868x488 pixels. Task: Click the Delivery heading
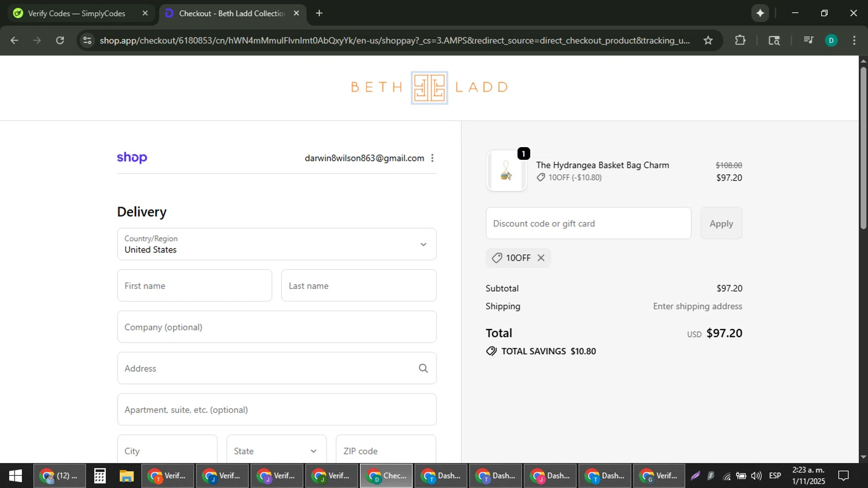coord(142,212)
